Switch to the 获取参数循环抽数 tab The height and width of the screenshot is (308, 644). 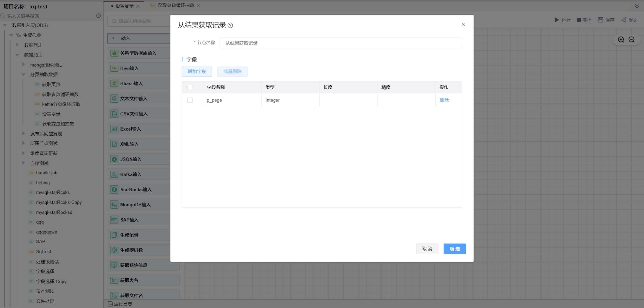(175, 6)
